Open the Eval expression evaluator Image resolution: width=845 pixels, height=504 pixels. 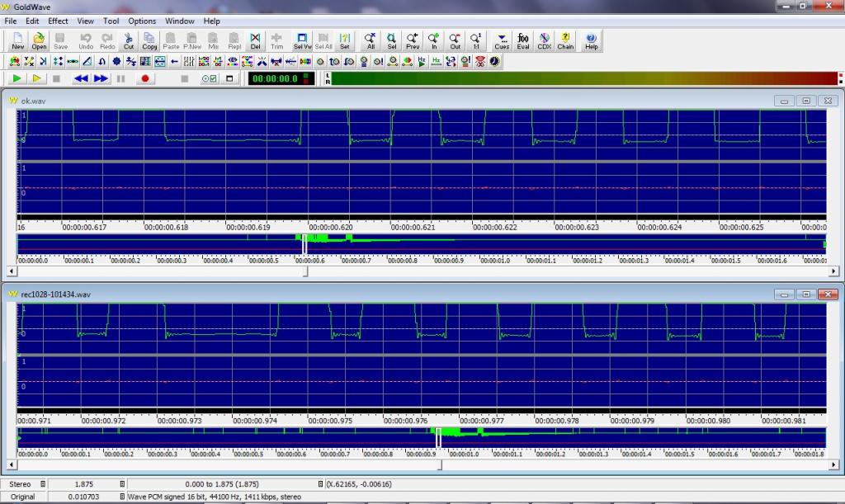click(523, 40)
